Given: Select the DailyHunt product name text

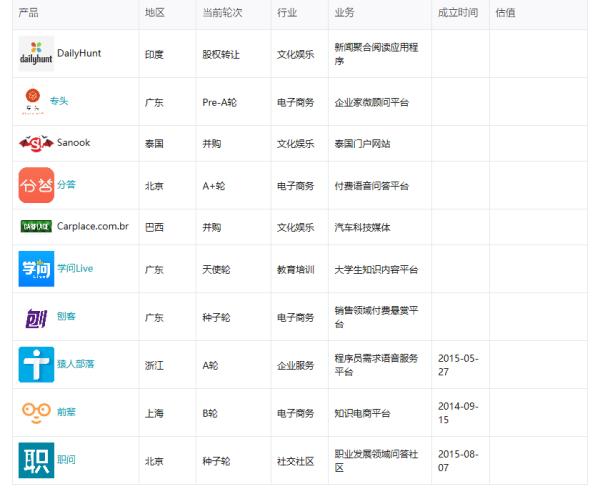Looking at the screenshot, I should coord(79,53).
